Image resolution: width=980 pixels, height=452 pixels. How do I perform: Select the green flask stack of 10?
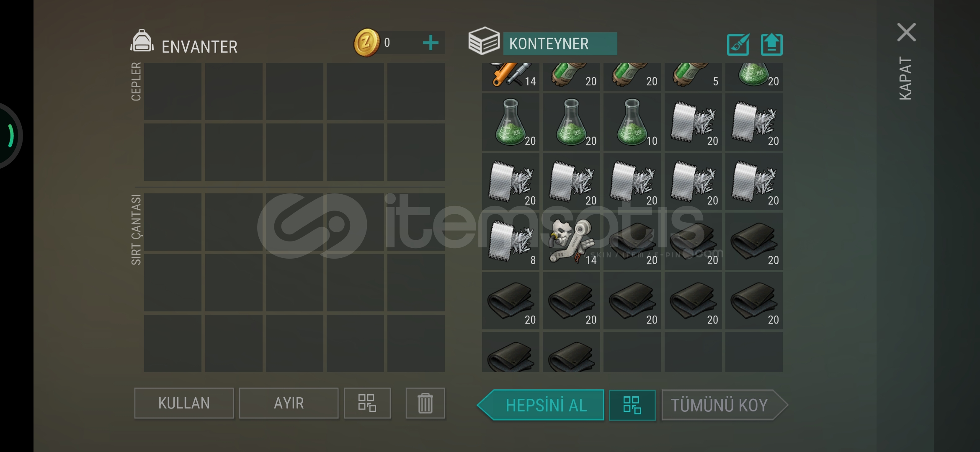click(x=632, y=122)
